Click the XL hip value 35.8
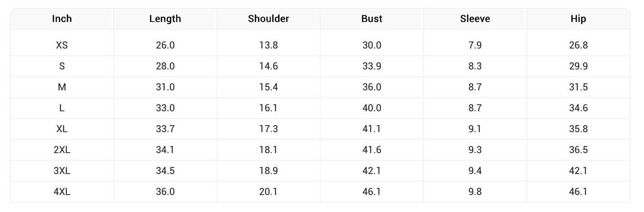Screen dimensions: 644x212 click(x=578, y=129)
